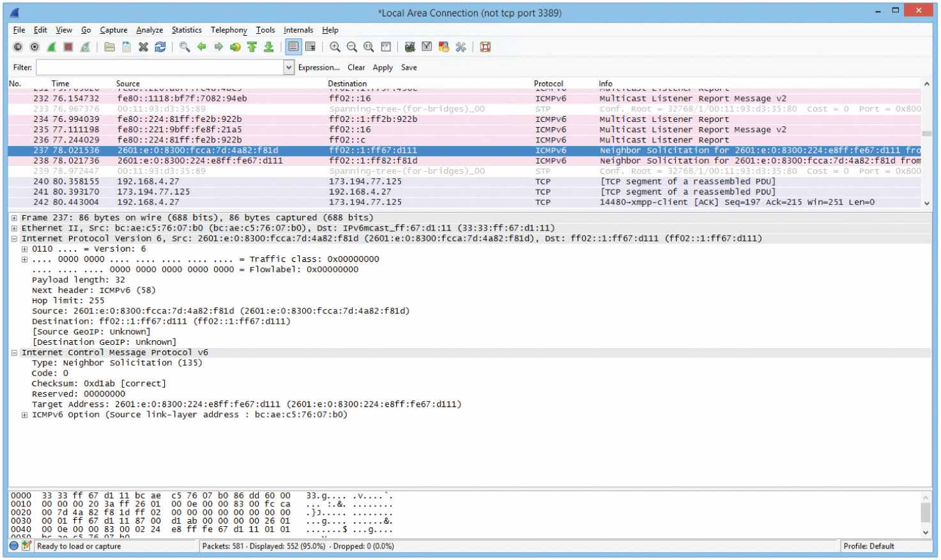Select packet 238 Neighbor Solicitation row
Image resolution: width=941 pixels, height=560 pixels.
point(464,161)
